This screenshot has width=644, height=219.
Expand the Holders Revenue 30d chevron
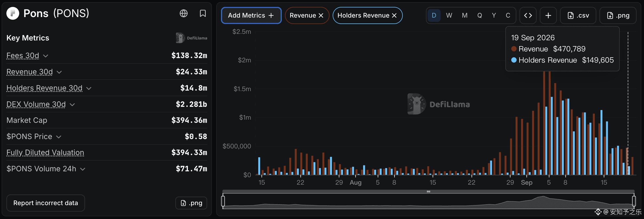(89, 88)
